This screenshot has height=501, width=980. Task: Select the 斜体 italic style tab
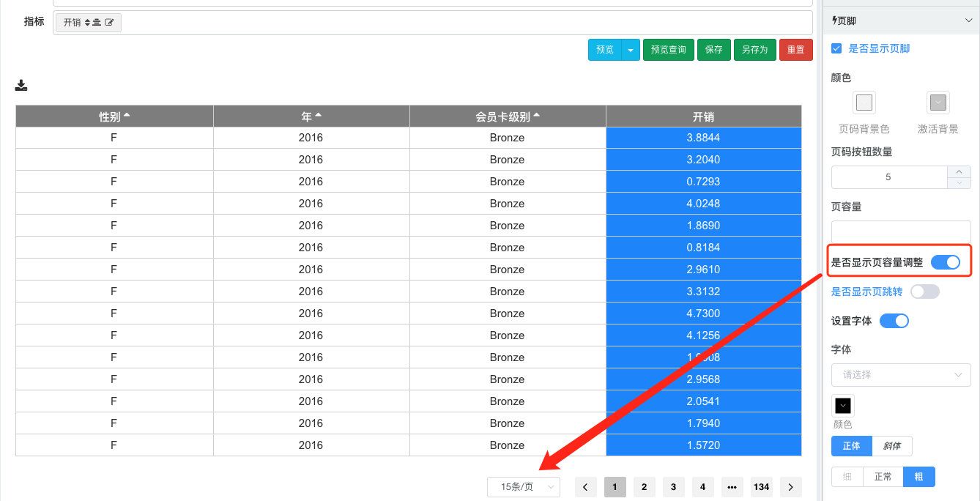(x=891, y=445)
